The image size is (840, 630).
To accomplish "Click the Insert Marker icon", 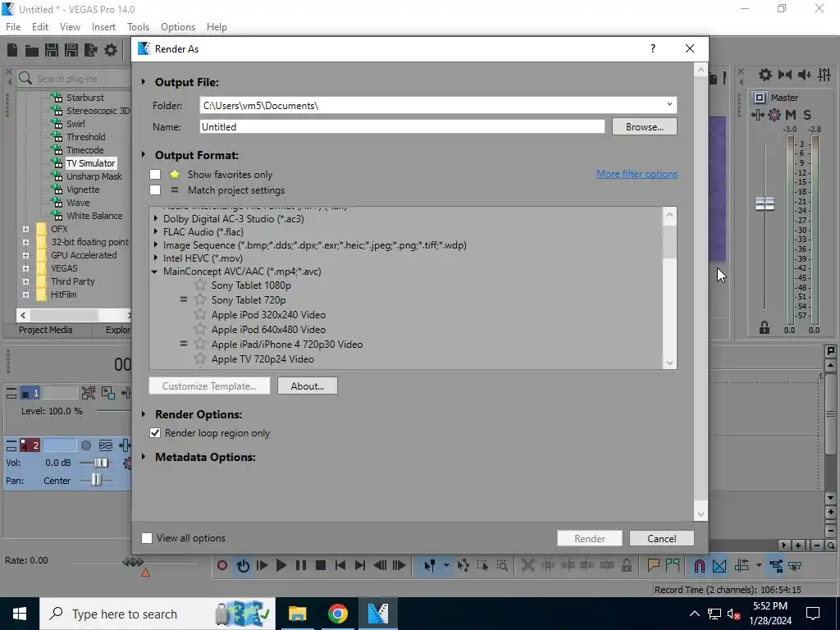I will (653, 565).
